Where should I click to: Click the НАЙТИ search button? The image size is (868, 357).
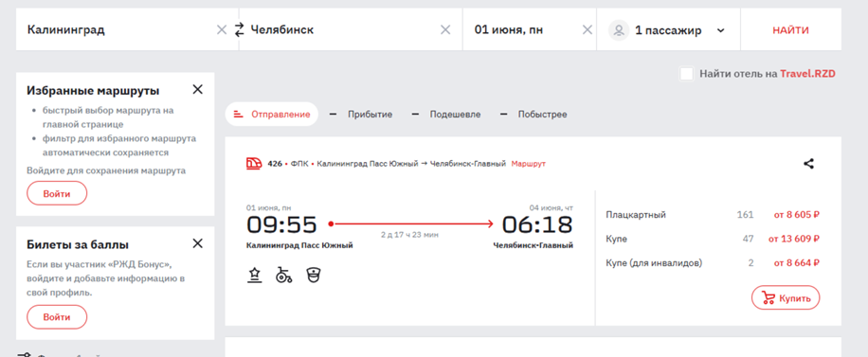pyautogui.click(x=790, y=30)
